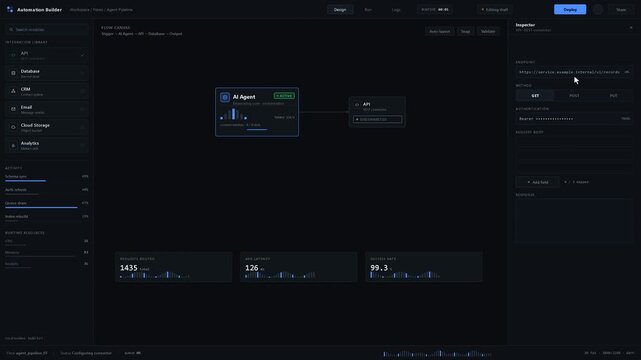This screenshot has width=641, height=360.
Task: Click the Flow Canvas heading
Action: tap(116, 27)
